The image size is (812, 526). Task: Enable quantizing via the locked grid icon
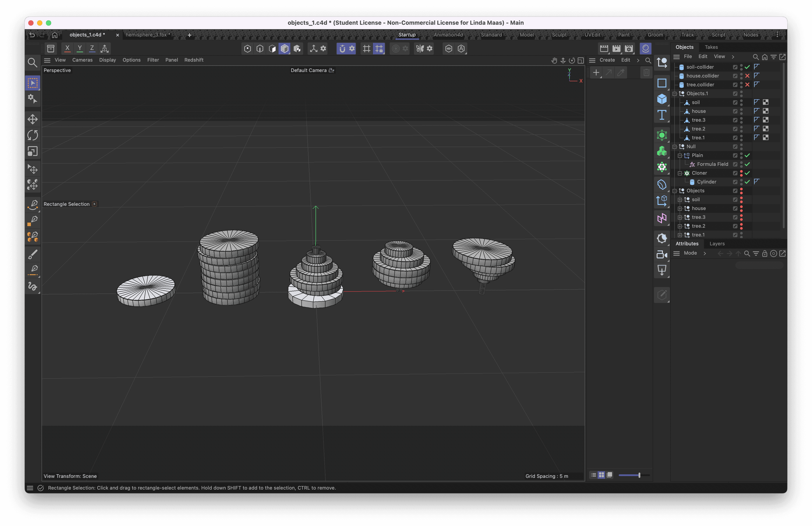[x=379, y=48]
